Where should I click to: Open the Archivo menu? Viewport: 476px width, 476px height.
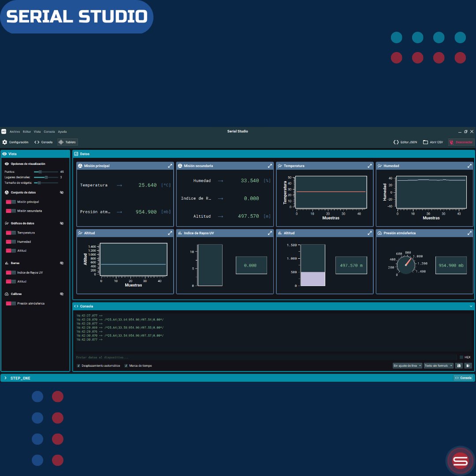click(x=15, y=131)
